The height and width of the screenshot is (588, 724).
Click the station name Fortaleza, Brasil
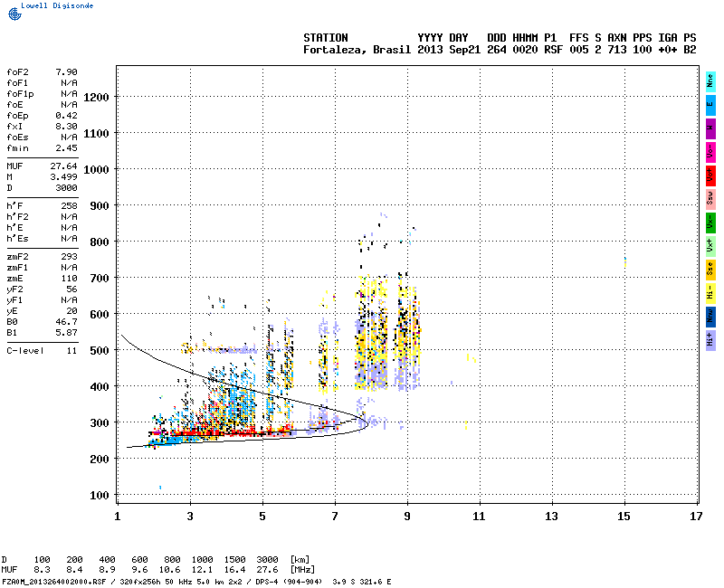coord(357,50)
